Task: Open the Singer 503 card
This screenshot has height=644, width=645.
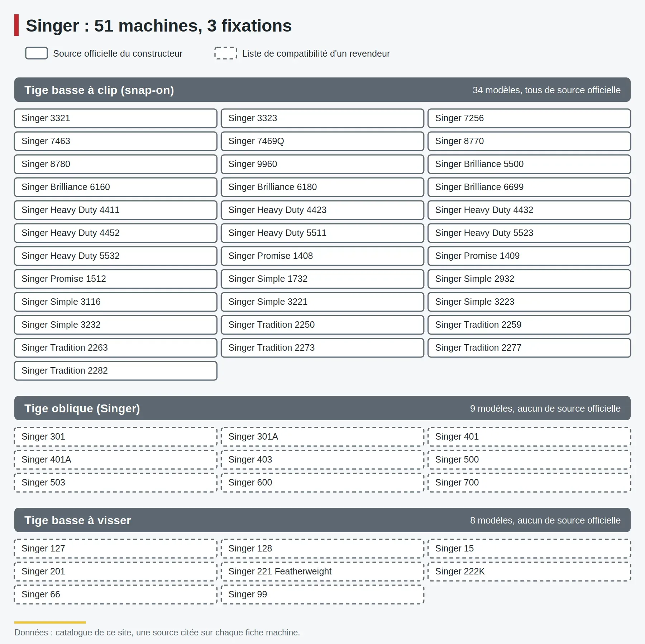Action: click(116, 483)
